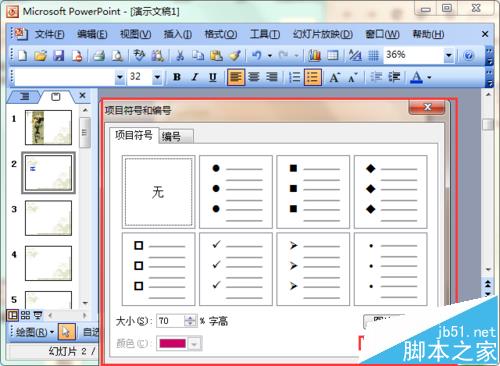Open the 插入(I) menu
This screenshot has height=366, width=500.
click(178, 34)
